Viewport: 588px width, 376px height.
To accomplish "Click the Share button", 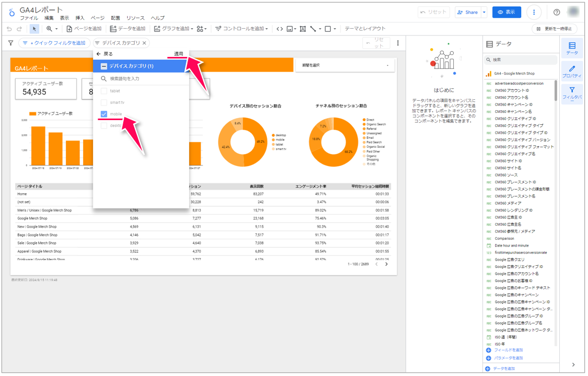I will coord(468,13).
